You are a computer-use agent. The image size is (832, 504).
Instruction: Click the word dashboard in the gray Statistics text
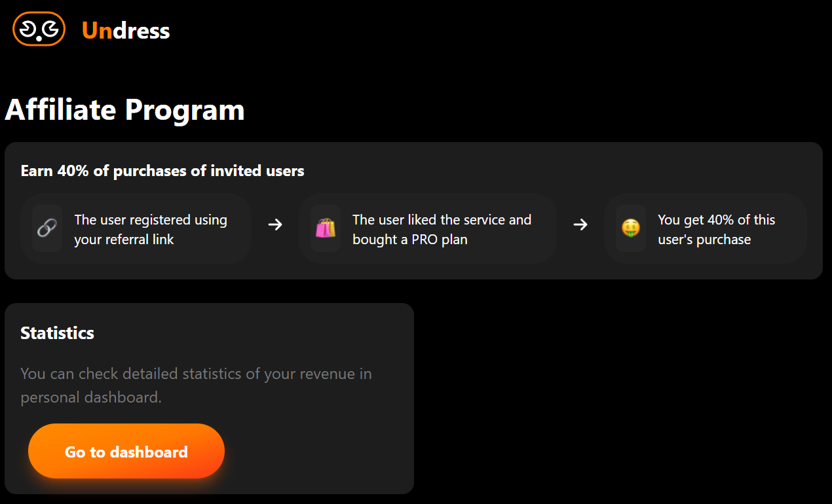click(123, 397)
